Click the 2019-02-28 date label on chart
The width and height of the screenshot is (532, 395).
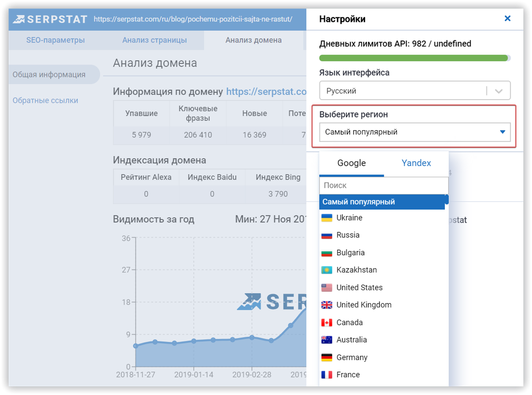point(252,375)
